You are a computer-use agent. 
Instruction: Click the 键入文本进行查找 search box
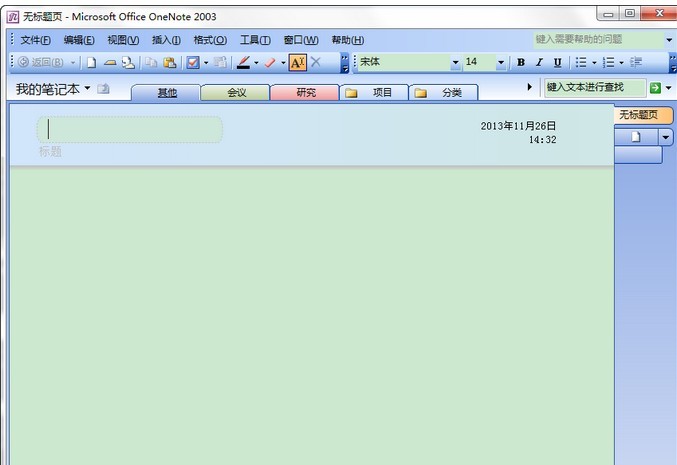coord(595,88)
